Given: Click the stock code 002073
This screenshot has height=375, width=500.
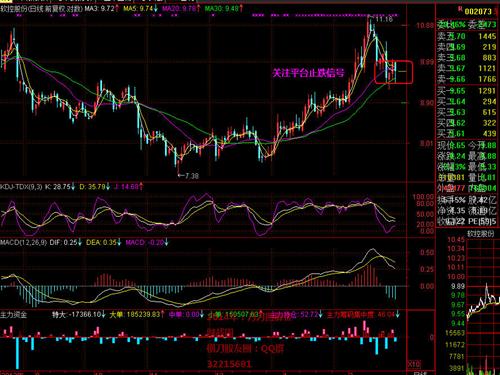Looking at the screenshot, I should 478,12.
